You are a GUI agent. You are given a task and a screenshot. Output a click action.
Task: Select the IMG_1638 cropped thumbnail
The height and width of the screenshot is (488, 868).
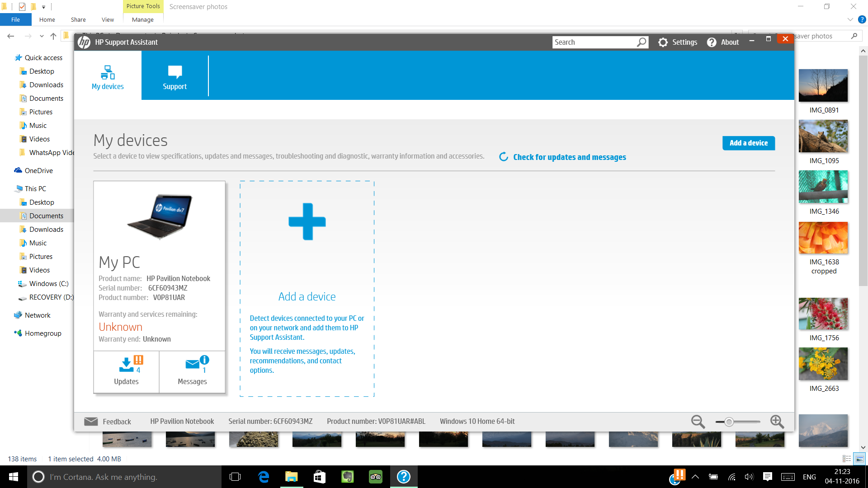click(823, 238)
